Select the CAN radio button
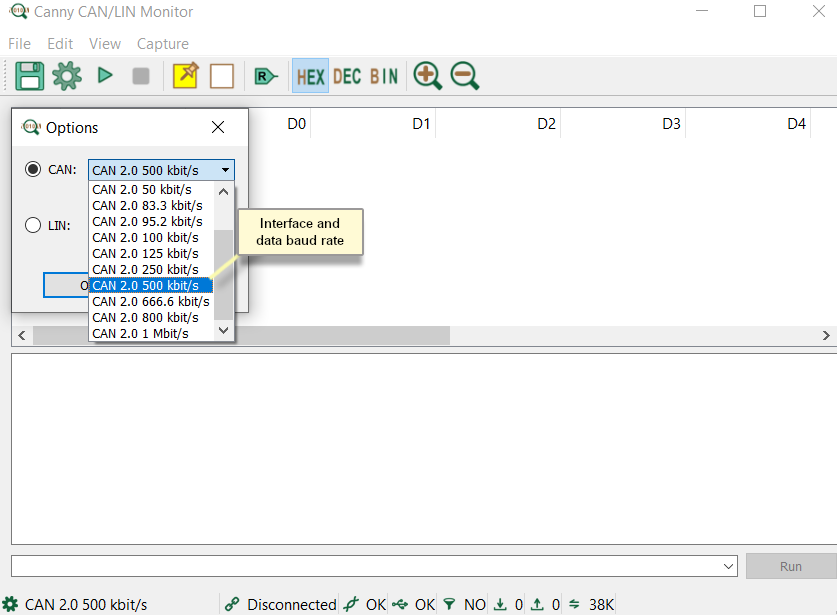Image resolution: width=837 pixels, height=615 pixels. point(33,169)
